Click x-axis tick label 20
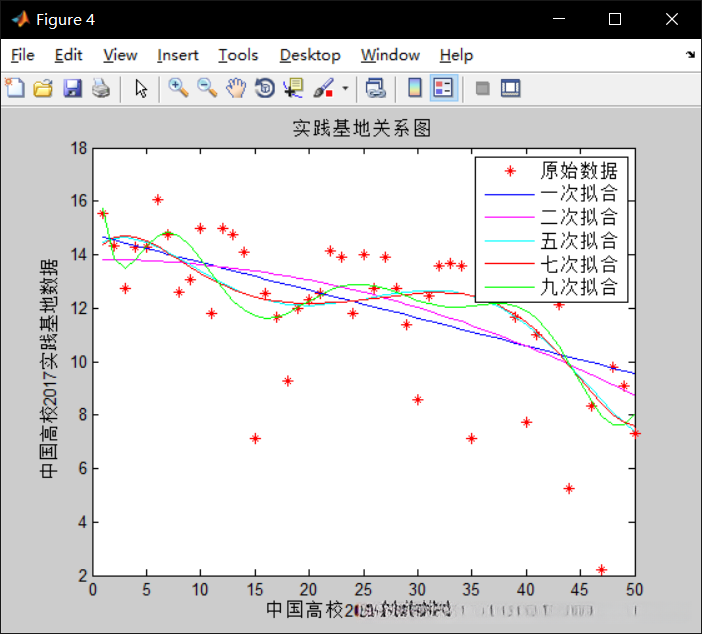The image size is (702, 634). (x=308, y=590)
